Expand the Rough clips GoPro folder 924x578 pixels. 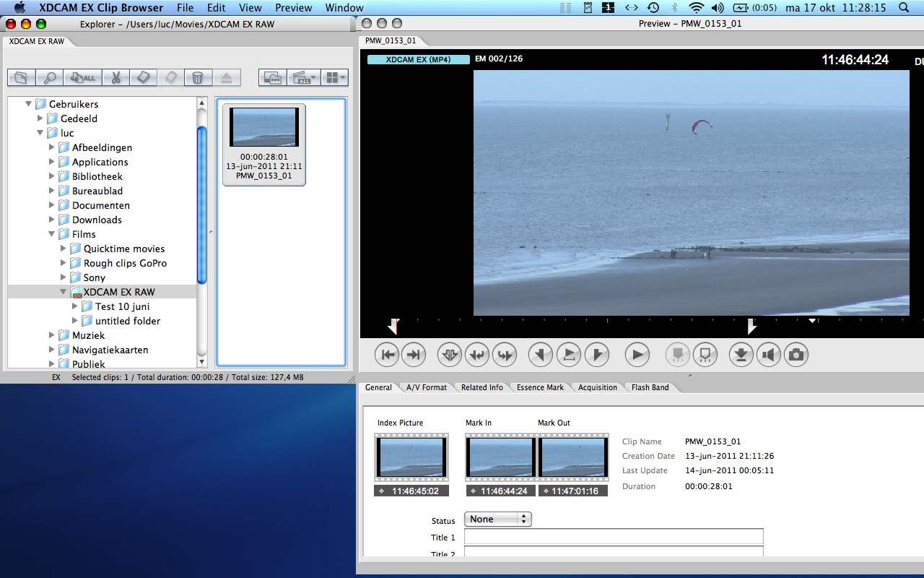[64, 263]
